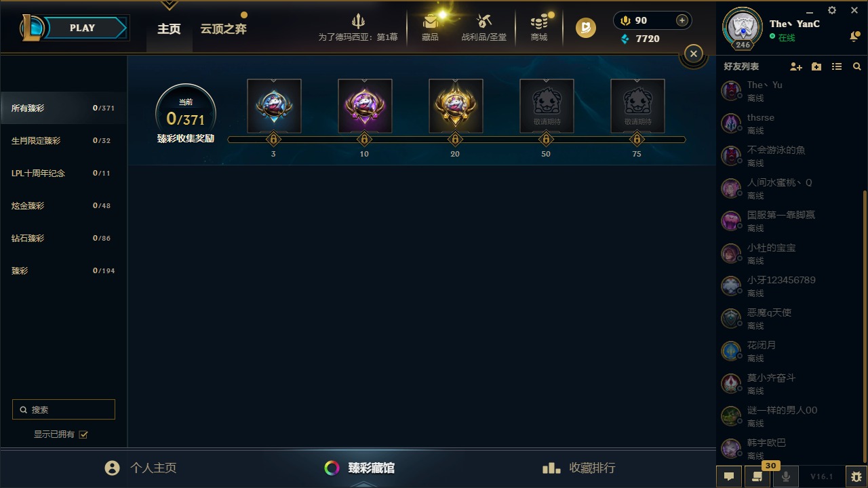Open the 战利品/圣堂 loot icon

[x=484, y=27]
